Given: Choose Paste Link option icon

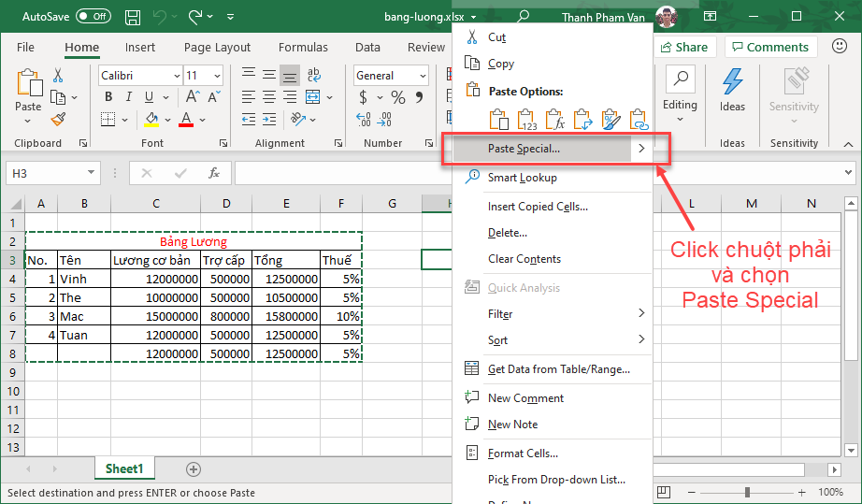Looking at the screenshot, I should pyautogui.click(x=639, y=120).
